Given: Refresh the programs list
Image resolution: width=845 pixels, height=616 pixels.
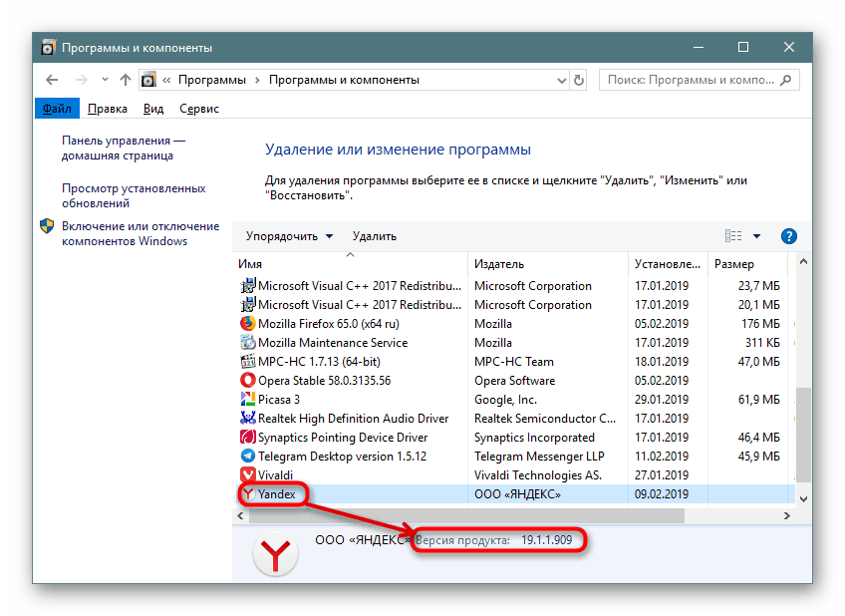Looking at the screenshot, I should (x=579, y=81).
